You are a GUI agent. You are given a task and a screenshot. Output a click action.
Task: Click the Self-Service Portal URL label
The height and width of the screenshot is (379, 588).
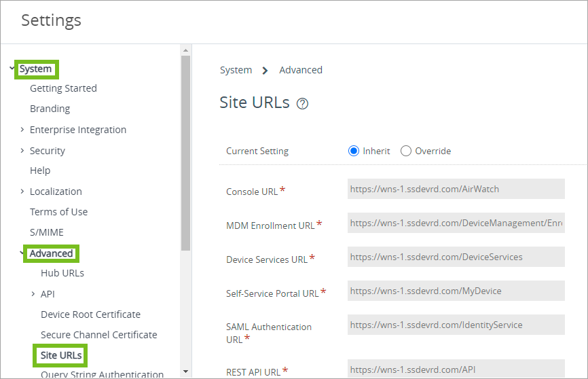pos(272,293)
